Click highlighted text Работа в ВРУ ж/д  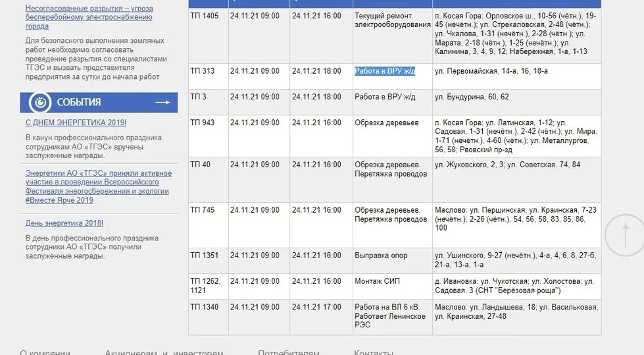(385, 71)
